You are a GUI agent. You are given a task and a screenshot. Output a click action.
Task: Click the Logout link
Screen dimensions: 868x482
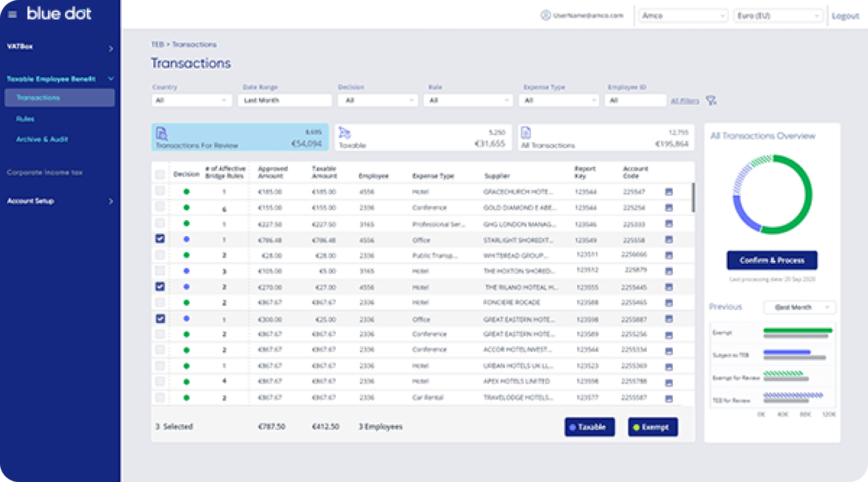(845, 16)
